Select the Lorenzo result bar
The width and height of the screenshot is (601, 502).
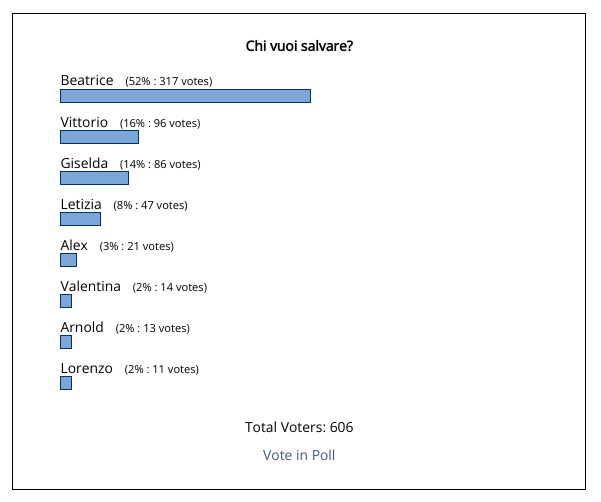tap(66, 383)
